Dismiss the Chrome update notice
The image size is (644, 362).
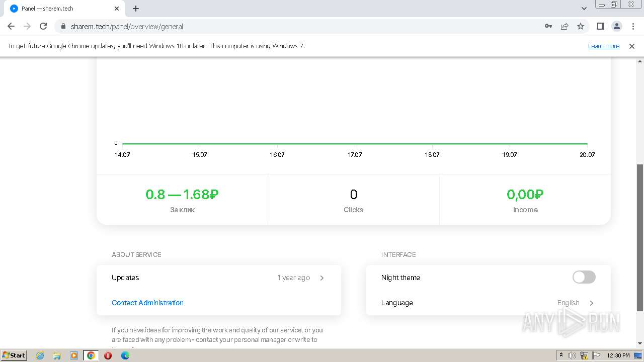(x=632, y=46)
